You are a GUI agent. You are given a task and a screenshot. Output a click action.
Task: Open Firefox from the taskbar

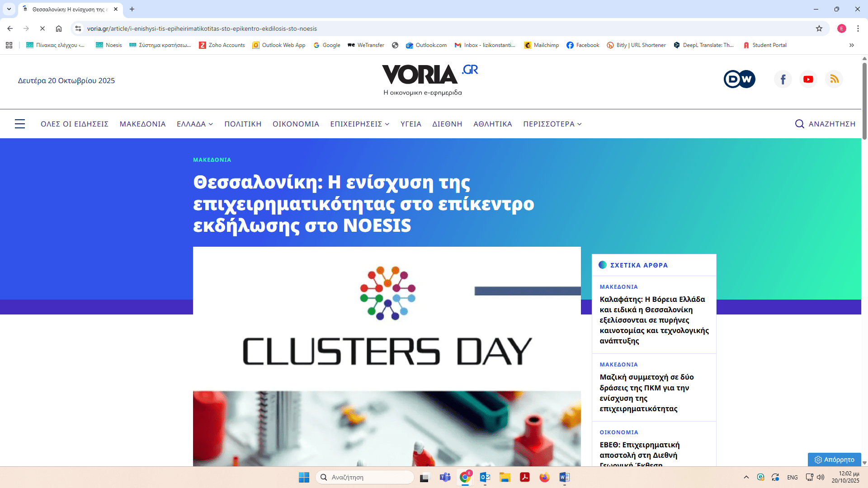[544, 477]
